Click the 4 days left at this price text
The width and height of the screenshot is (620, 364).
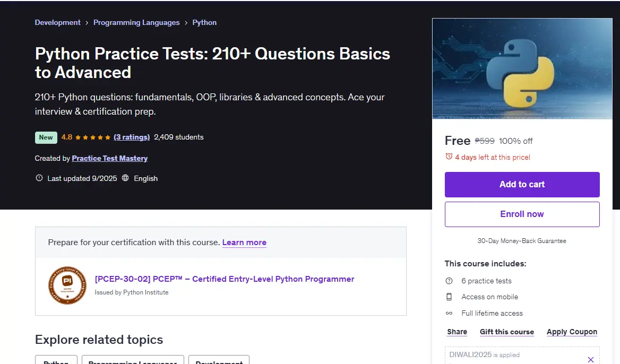coord(493,157)
